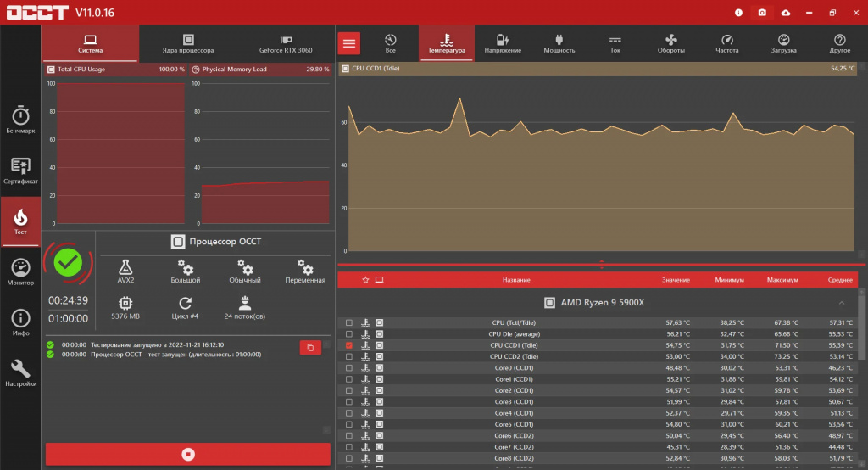Click the Physical Memory Load help icon
This screenshot has width=868, height=470.
click(196, 70)
